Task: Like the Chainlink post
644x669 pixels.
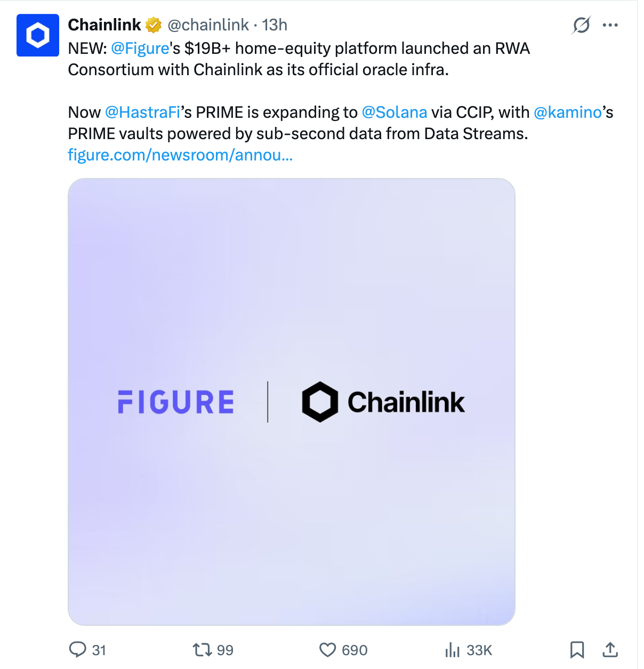Action: (328, 650)
